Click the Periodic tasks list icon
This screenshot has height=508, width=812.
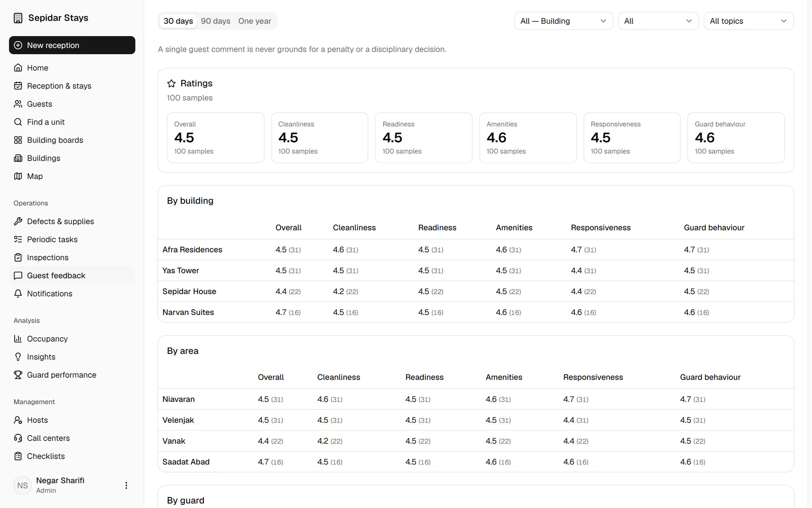coord(18,239)
